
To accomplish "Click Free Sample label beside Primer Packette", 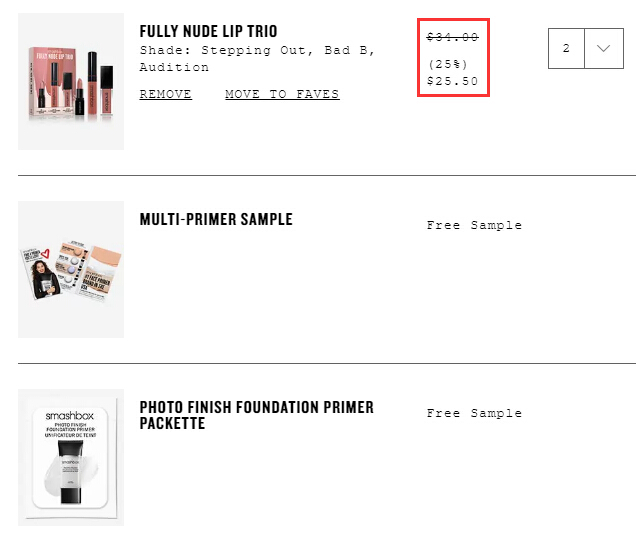I will pyautogui.click(x=474, y=413).
